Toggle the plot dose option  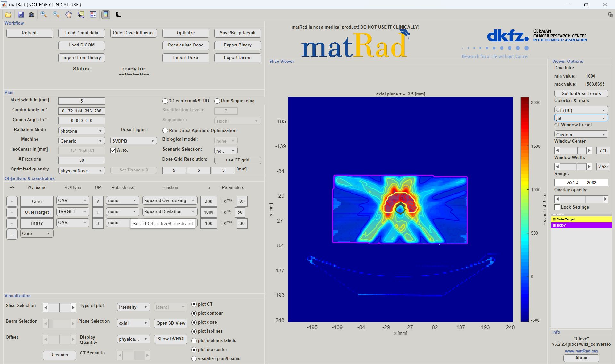pyautogui.click(x=194, y=322)
